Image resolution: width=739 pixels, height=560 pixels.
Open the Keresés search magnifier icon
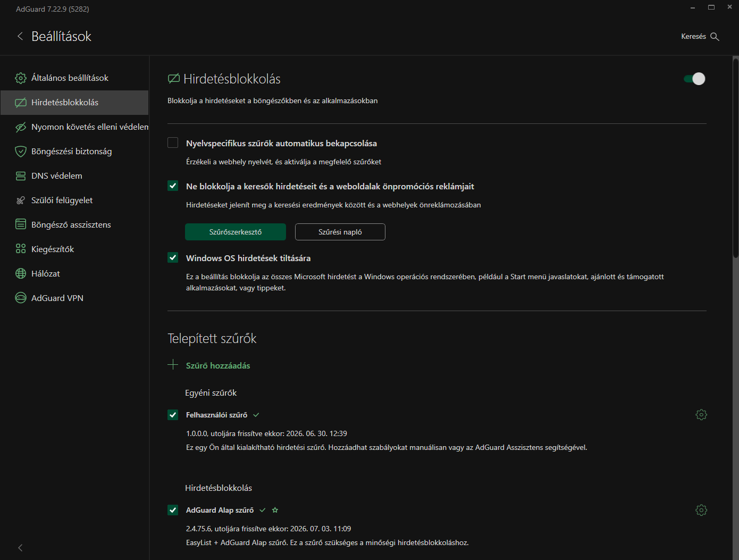(715, 37)
